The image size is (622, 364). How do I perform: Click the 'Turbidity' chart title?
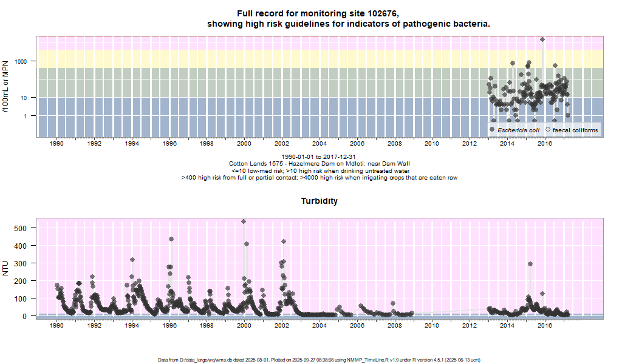click(x=320, y=200)
